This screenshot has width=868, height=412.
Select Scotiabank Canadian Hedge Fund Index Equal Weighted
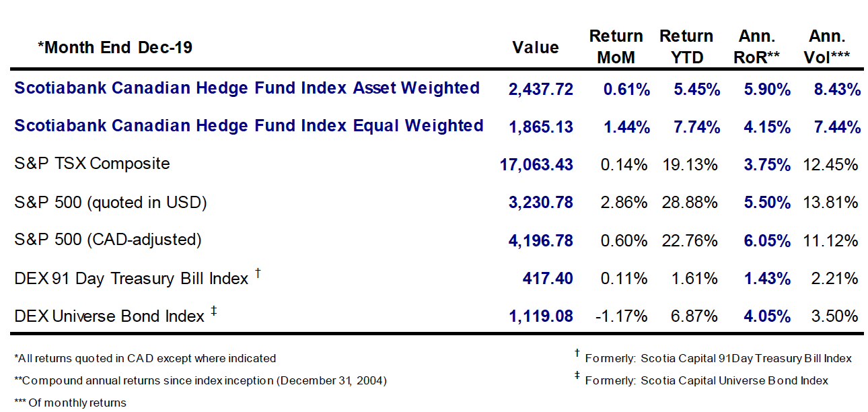pyautogui.click(x=249, y=126)
